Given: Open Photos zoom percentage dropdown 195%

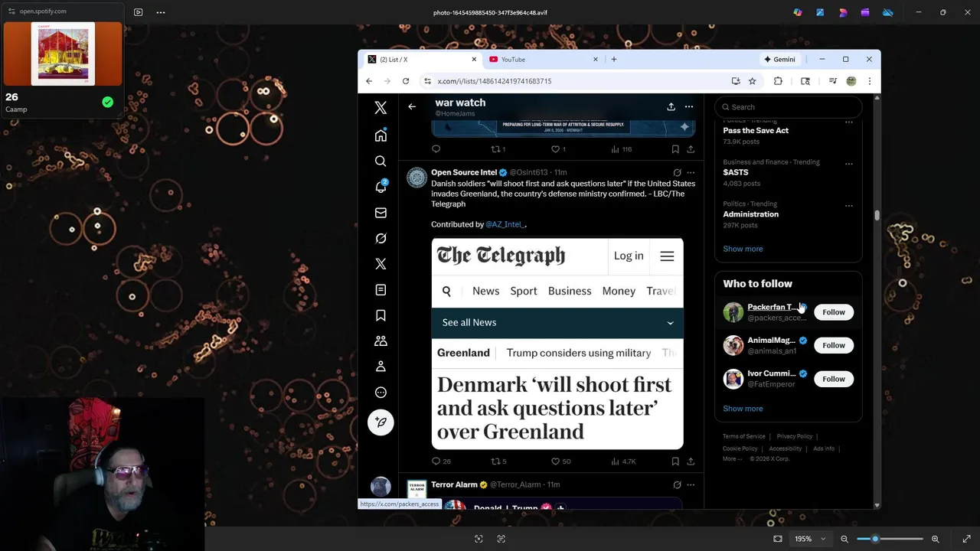Looking at the screenshot, I should (x=810, y=539).
